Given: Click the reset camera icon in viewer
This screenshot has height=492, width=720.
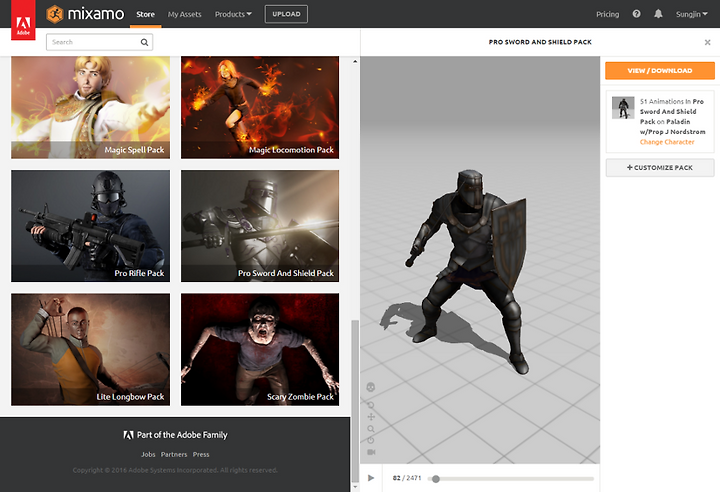Looking at the screenshot, I should pyautogui.click(x=371, y=440).
